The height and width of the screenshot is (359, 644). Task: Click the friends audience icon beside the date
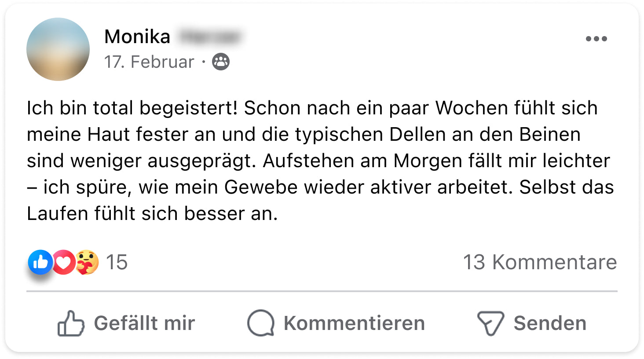point(221,62)
